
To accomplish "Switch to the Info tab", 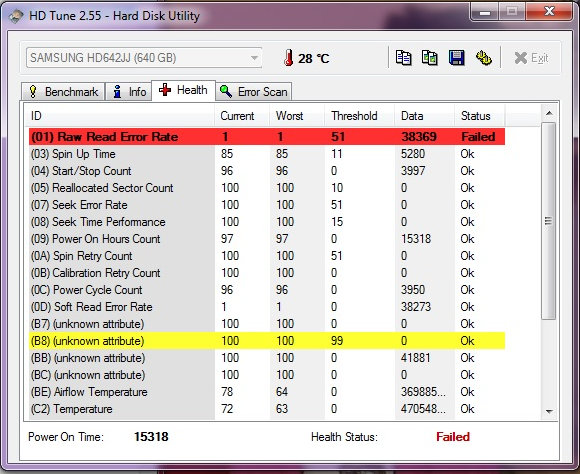I will coord(129,91).
